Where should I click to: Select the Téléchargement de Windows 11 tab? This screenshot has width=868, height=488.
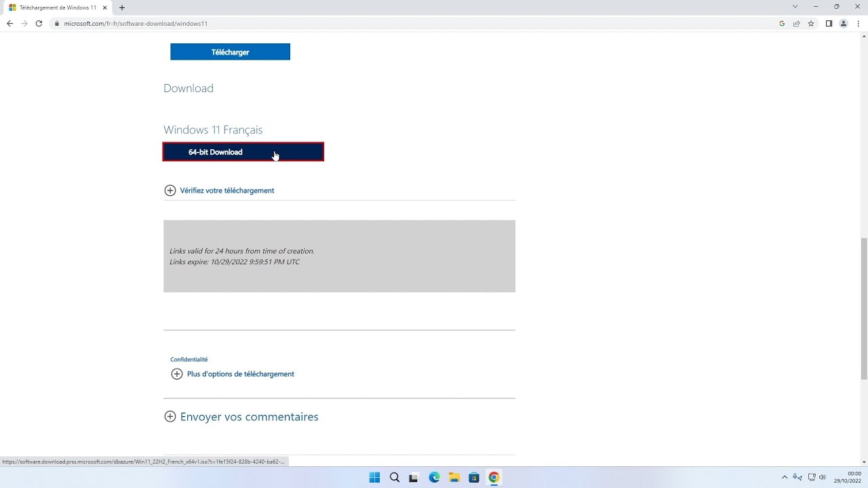pos(57,7)
